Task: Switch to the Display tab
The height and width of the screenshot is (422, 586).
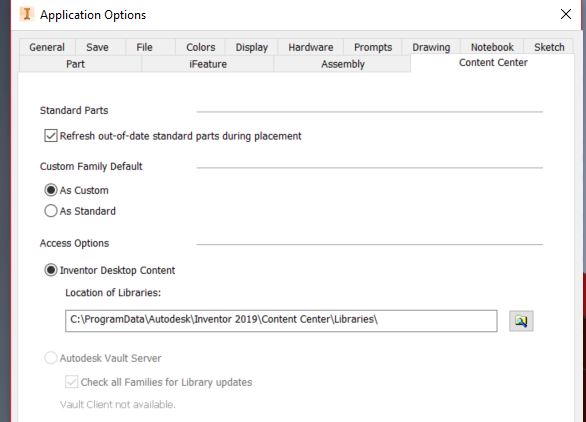Action: click(x=252, y=47)
